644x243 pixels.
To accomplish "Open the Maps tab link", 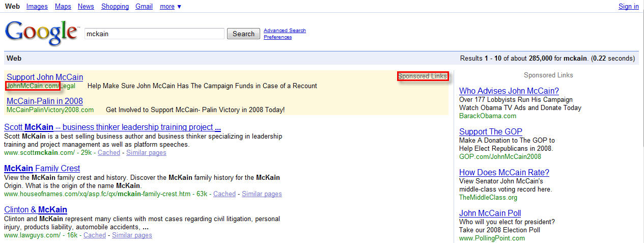I will pos(63,7).
